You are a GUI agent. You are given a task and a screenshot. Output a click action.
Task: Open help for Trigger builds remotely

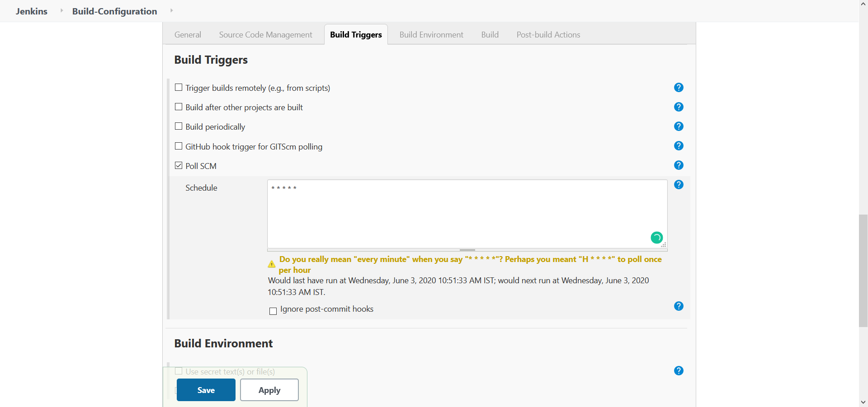tap(679, 88)
